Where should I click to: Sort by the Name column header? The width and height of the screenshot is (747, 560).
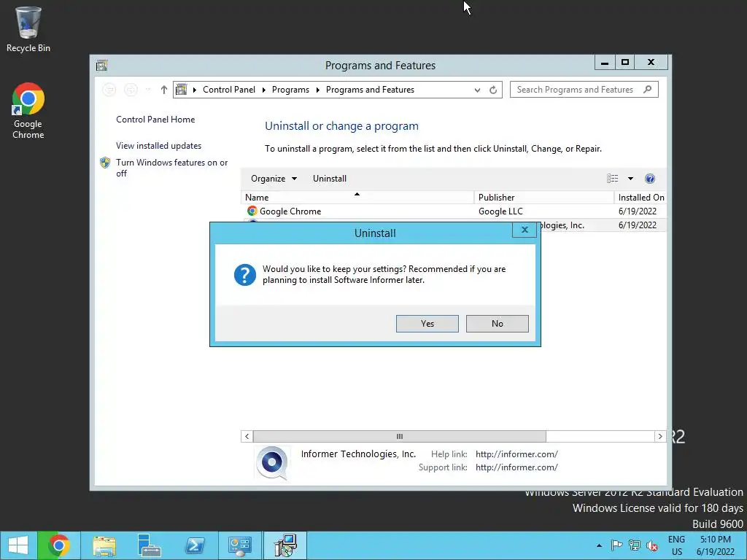(x=357, y=197)
